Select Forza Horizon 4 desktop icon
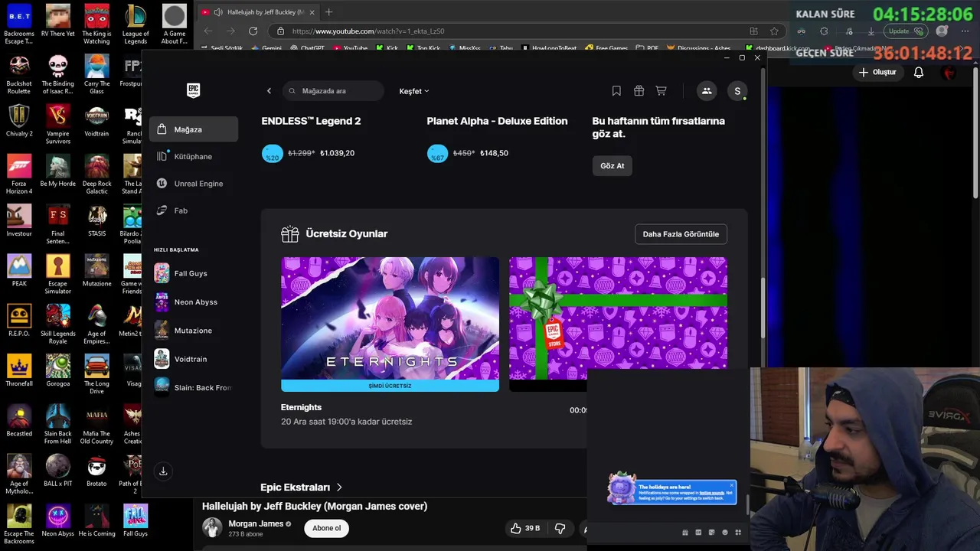 tap(19, 174)
